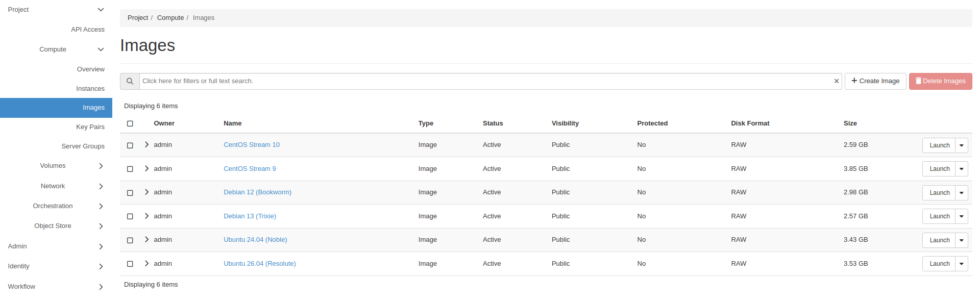
Task: Click the Owner column header
Action: 164,123
